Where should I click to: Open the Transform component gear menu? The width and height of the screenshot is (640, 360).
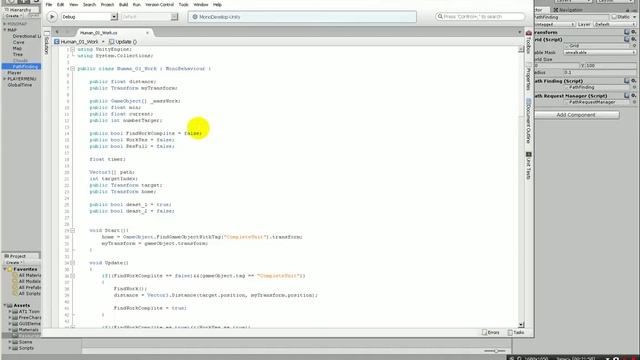[633, 32]
